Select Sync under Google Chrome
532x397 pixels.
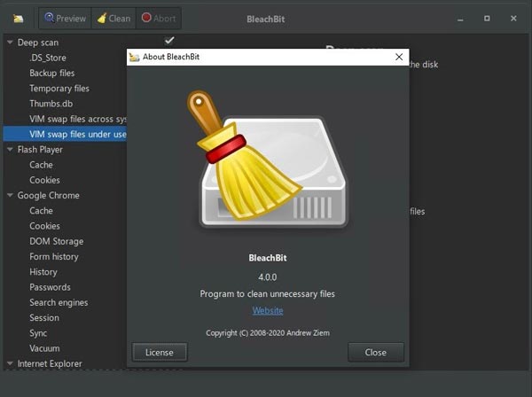click(38, 333)
